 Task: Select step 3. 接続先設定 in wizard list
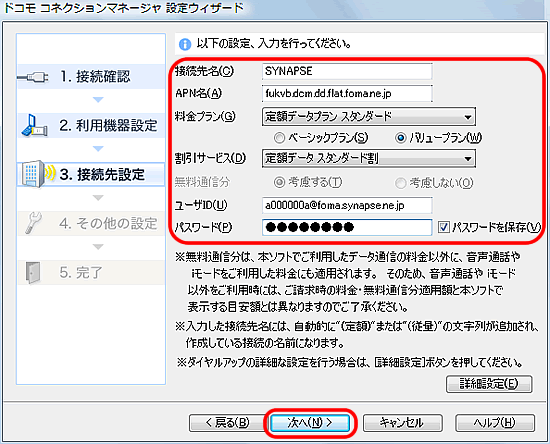[x=91, y=174]
